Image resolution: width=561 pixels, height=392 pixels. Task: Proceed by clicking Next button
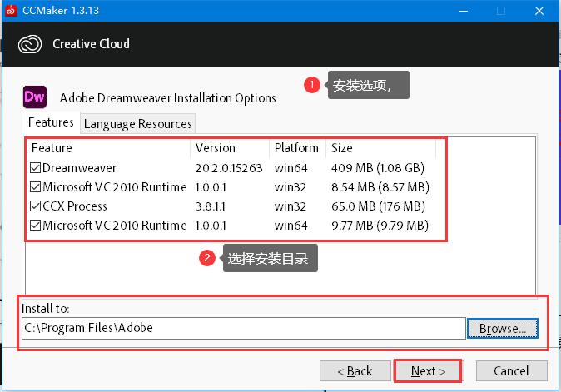[428, 371]
